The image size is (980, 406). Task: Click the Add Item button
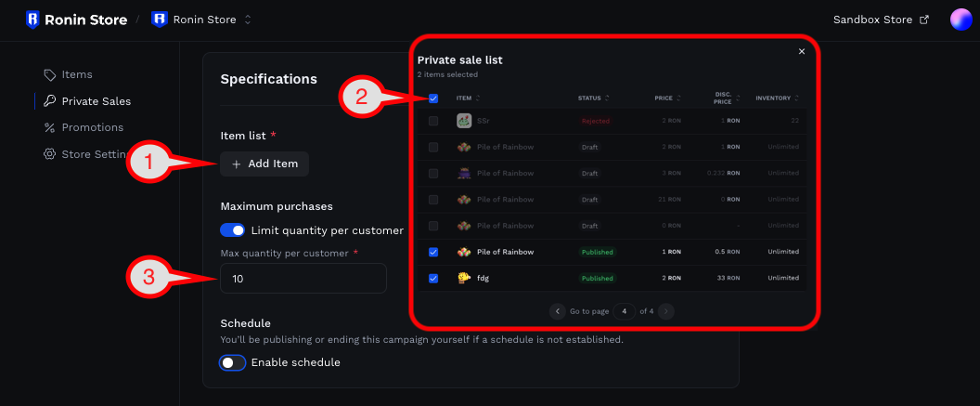coord(264,164)
